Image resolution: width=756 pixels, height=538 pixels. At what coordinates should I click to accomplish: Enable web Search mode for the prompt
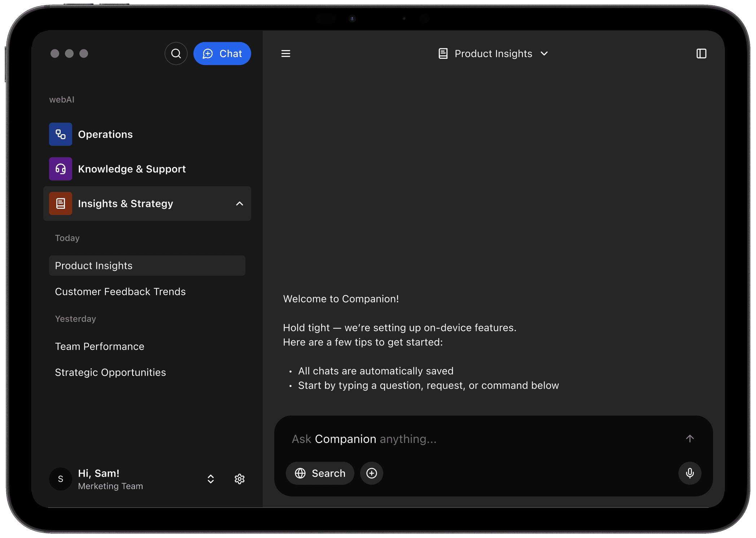320,473
